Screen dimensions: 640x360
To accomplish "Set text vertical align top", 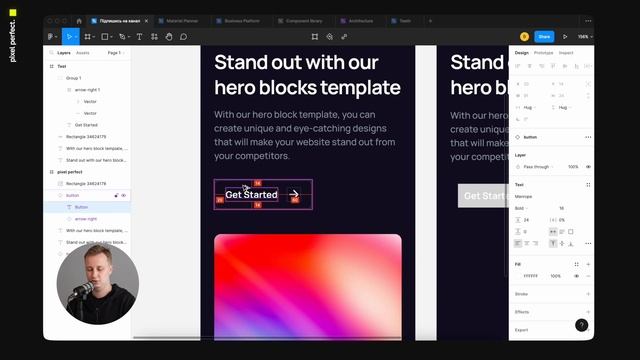I will pyautogui.click(x=553, y=243).
